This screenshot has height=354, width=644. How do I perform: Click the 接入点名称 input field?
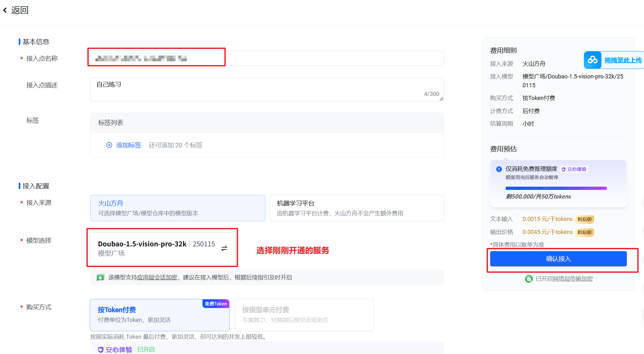click(267, 58)
